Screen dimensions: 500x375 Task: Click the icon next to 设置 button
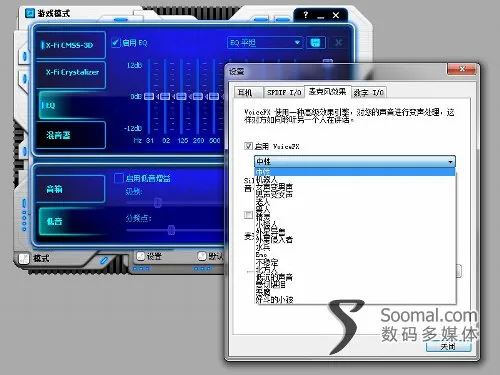coord(140,256)
